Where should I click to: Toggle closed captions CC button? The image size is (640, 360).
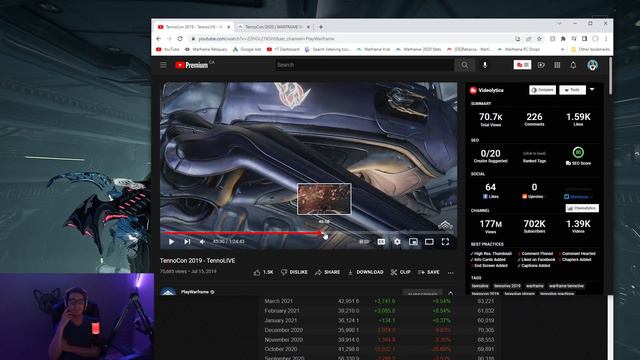tap(381, 242)
